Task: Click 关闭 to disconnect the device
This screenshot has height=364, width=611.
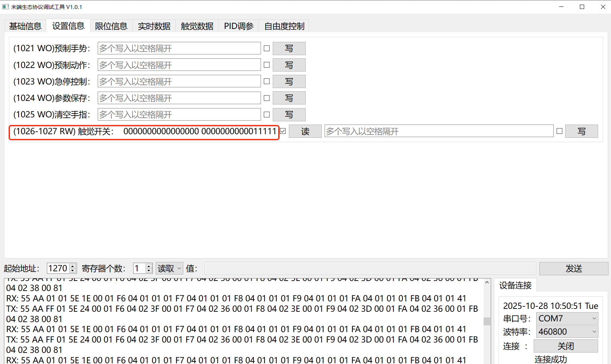Action: click(565, 346)
